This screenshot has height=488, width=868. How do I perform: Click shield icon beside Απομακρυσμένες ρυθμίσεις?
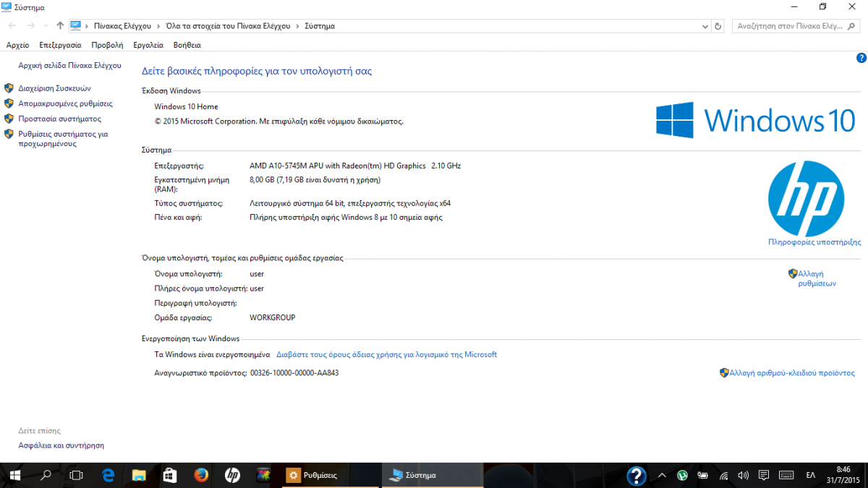point(9,103)
